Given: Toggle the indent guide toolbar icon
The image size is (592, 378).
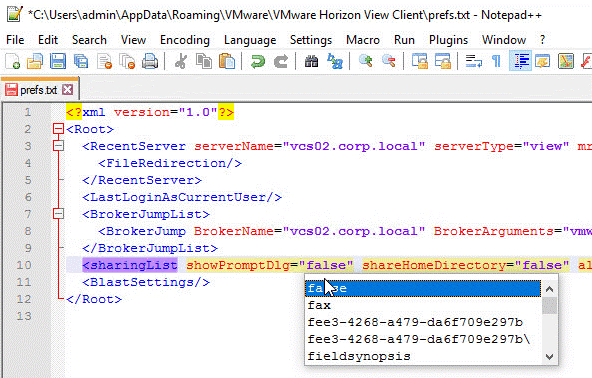Looking at the screenshot, I should click(520, 61).
